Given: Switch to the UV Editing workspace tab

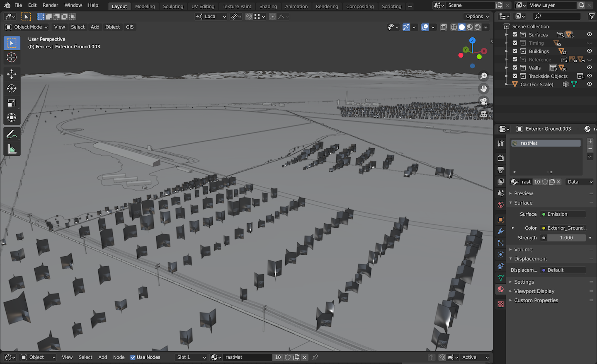Looking at the screenshot, I should (x=203, y=6).
